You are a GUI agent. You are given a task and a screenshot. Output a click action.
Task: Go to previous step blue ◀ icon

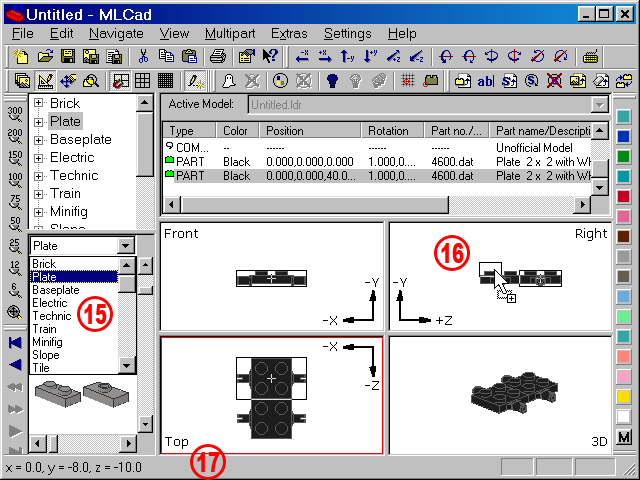pyautogui.click(x=15, y=364)
